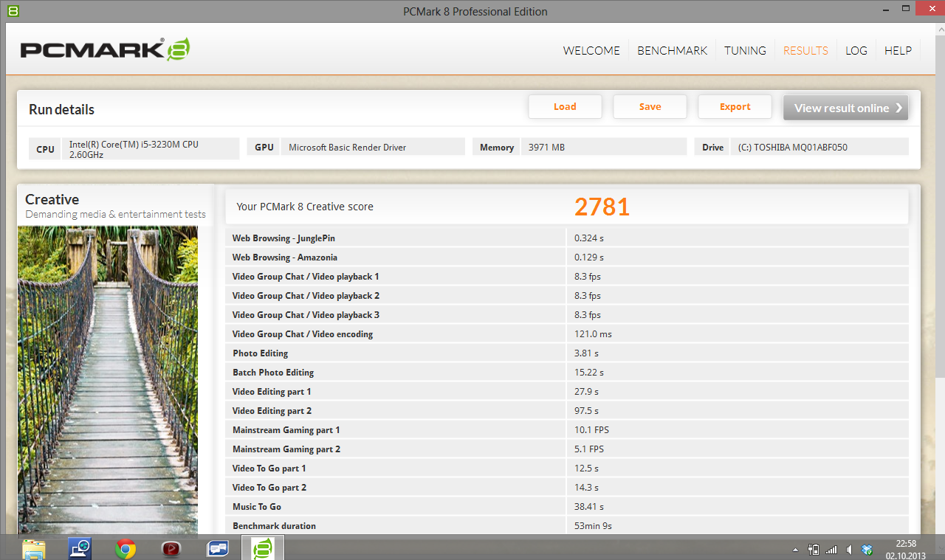Select the 'Mainstream Gaming part 2' row

point(567,449)
